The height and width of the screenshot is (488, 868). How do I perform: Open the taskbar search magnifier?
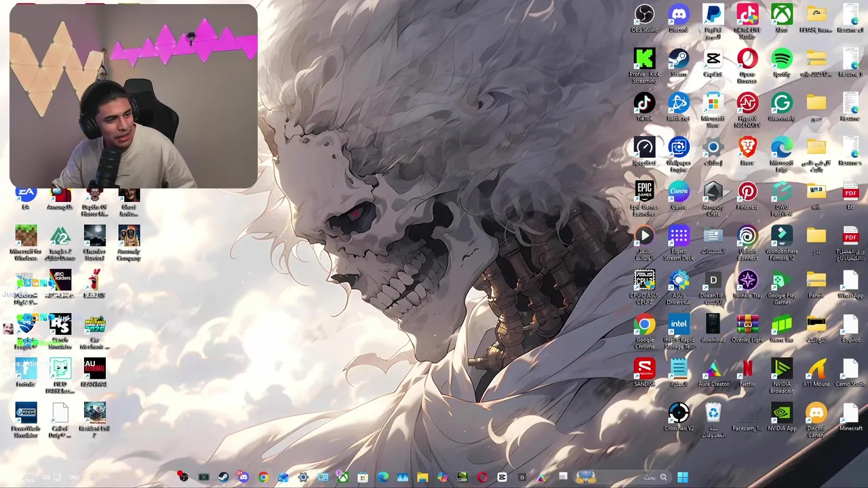tap(663, 478)
